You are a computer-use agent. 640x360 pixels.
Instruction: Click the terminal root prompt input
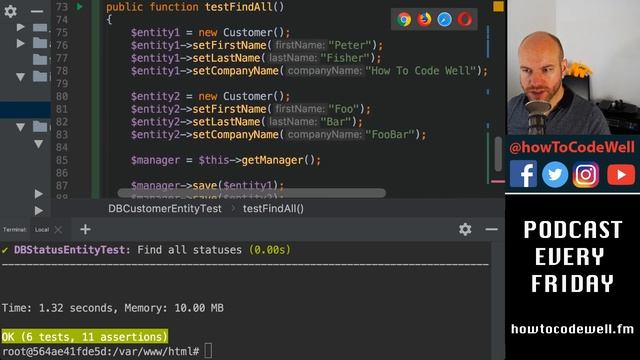[x=208, y=351]
